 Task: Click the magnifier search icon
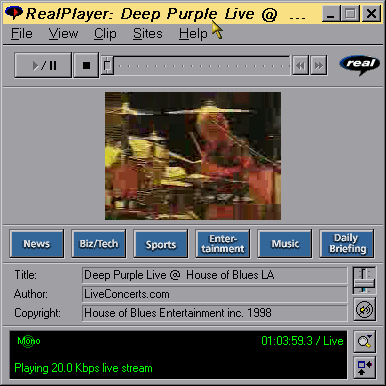click(x=364, y=341)
